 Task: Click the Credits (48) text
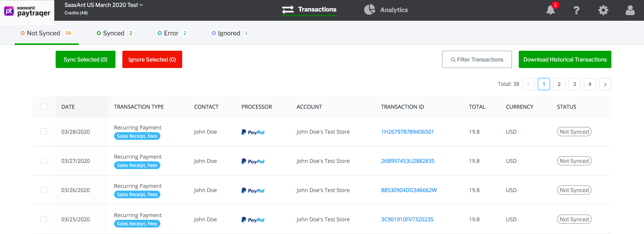76,13
